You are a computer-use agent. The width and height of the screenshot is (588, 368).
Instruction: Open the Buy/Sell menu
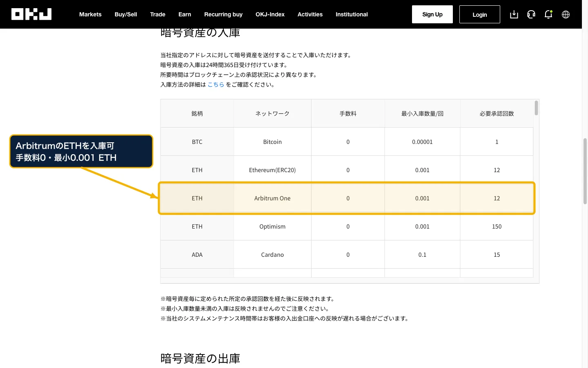pyautogui.click(x=126, y=14)
